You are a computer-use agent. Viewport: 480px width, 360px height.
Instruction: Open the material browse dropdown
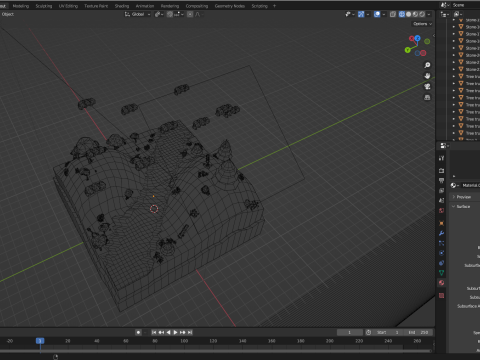455,185
